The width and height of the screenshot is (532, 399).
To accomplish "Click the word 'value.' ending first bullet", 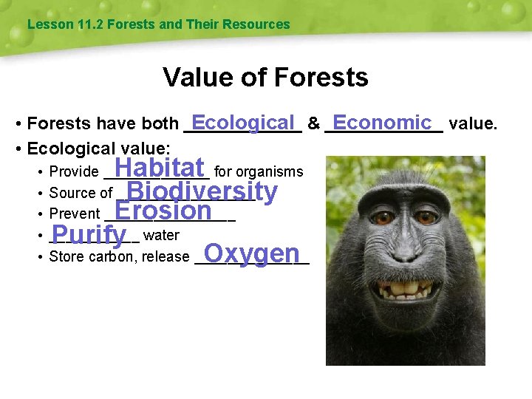I will [x=473, y=123].
